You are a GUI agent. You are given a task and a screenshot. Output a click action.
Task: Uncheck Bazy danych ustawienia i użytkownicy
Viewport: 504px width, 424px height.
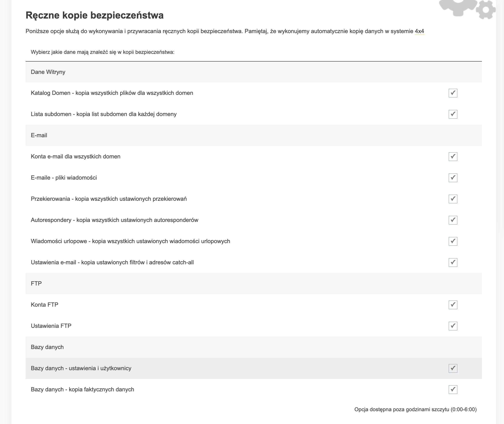coord(453,368)
